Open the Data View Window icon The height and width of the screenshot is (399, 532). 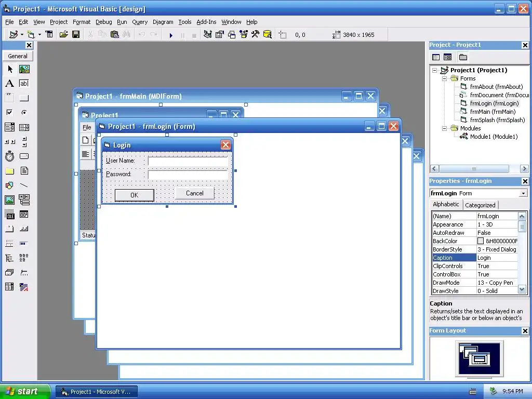(268, 34)
